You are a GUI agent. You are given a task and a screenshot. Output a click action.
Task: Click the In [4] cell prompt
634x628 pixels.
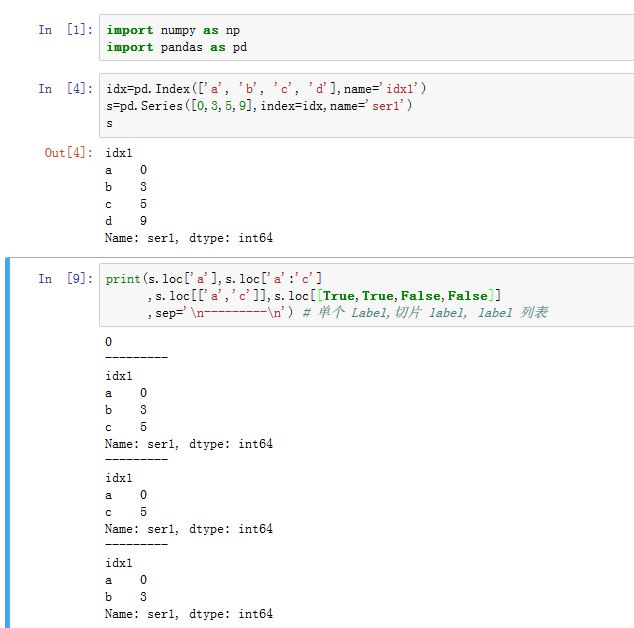coord(59,89)
